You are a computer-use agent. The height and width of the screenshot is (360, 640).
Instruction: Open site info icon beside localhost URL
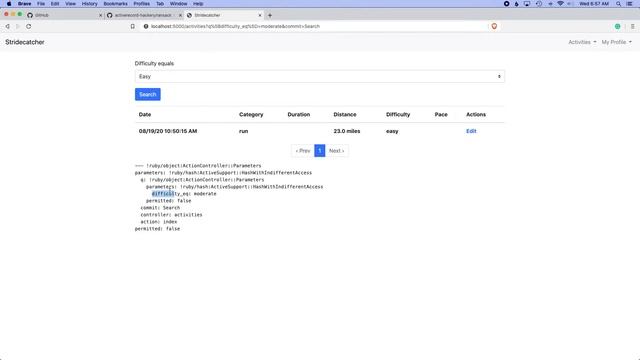click(146, 26)
